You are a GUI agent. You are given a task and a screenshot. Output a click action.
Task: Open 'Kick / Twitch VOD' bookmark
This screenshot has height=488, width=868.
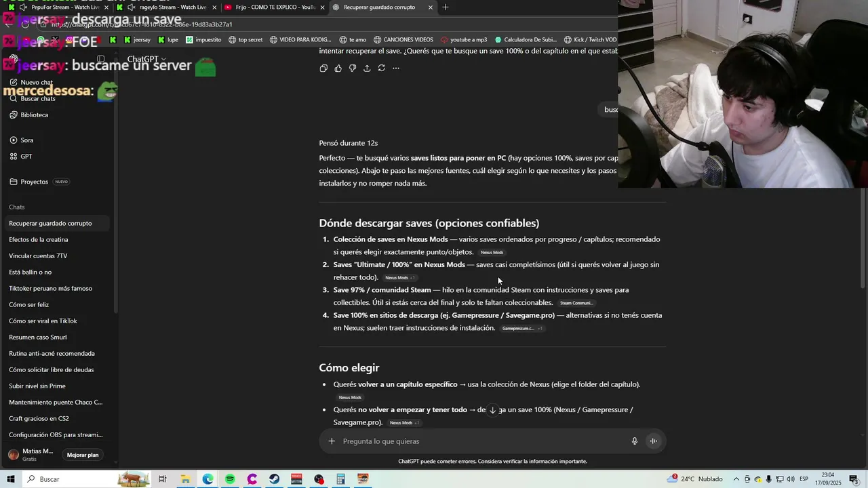590,40
